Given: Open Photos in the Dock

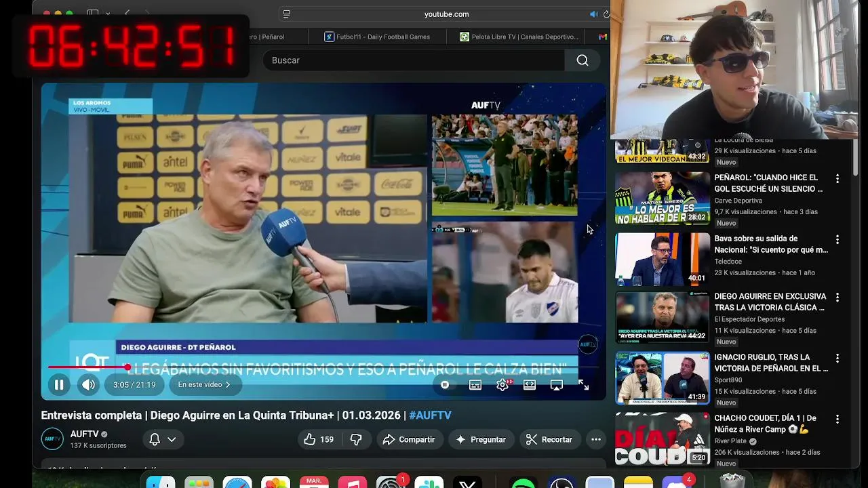Looking at the screenshot, I should point(276,482).
